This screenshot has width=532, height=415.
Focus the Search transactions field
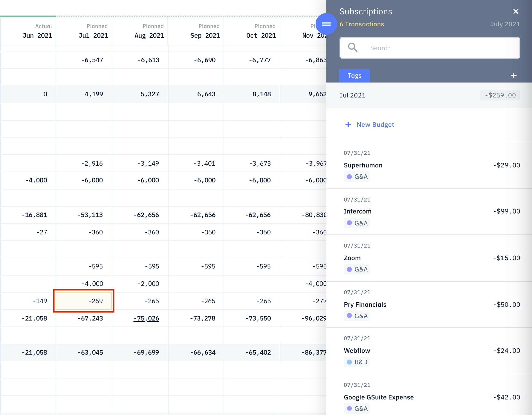(x=430, y=48)
